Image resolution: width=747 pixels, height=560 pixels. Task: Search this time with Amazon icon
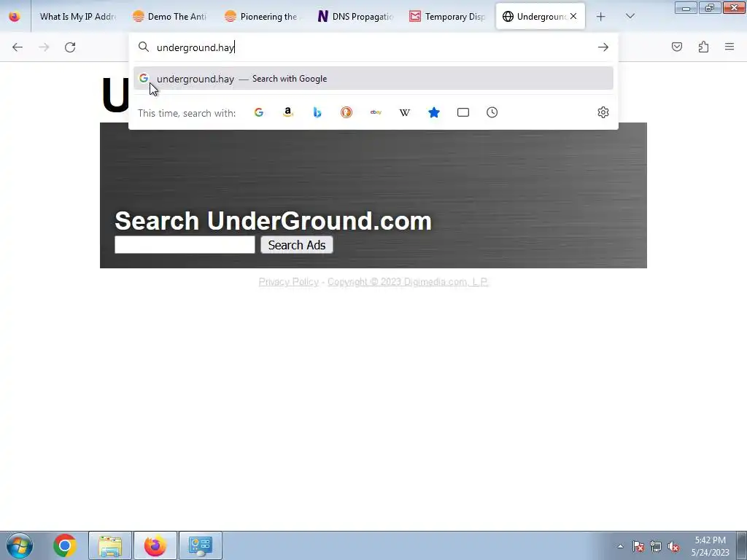(x=287, y=112)
